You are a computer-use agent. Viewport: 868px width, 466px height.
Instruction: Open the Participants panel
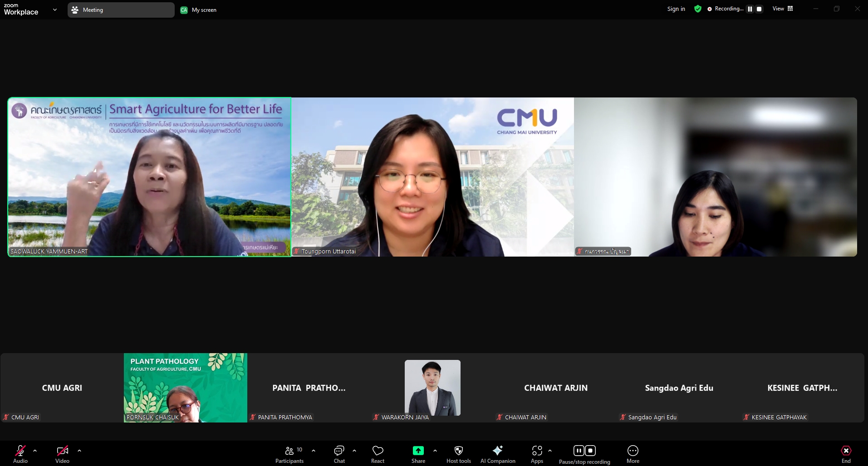click(x=289, y=454)
